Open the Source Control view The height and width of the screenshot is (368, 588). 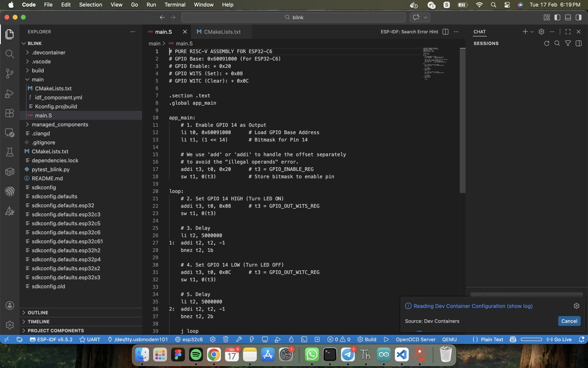click(10, 74)
